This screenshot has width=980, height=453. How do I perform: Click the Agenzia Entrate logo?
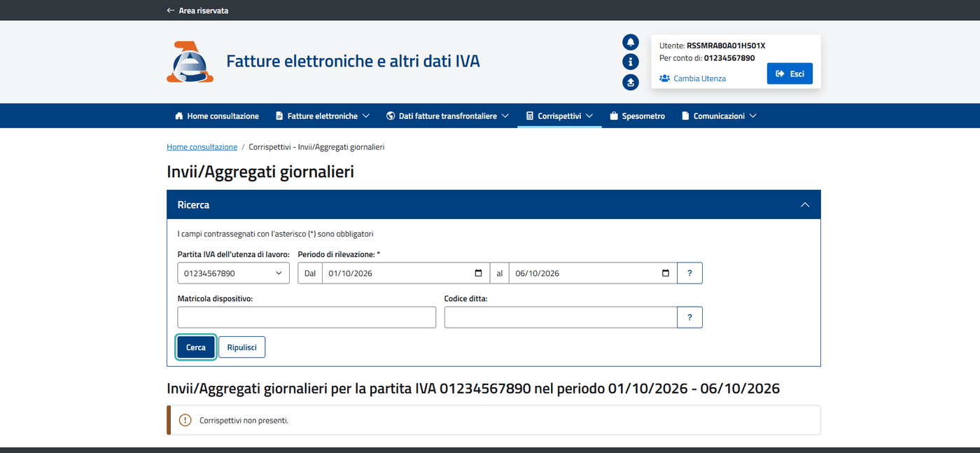click(x=190, y=62)
